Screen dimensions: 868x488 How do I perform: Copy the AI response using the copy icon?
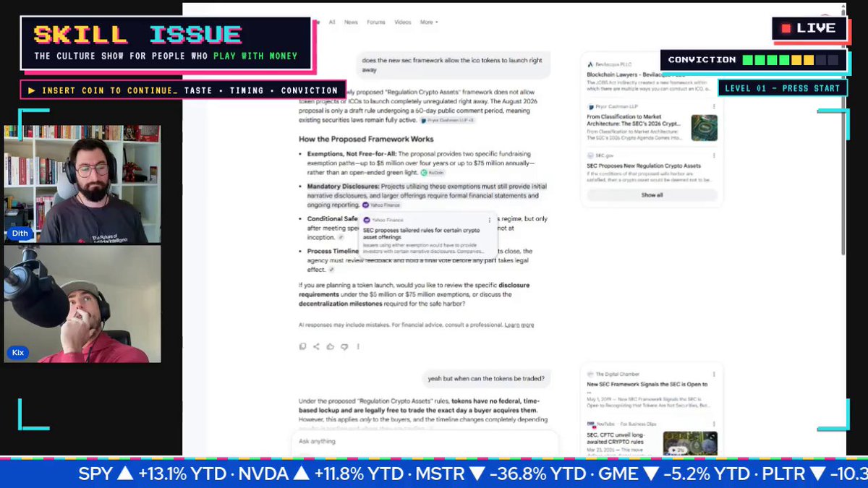tap(302, 346)
